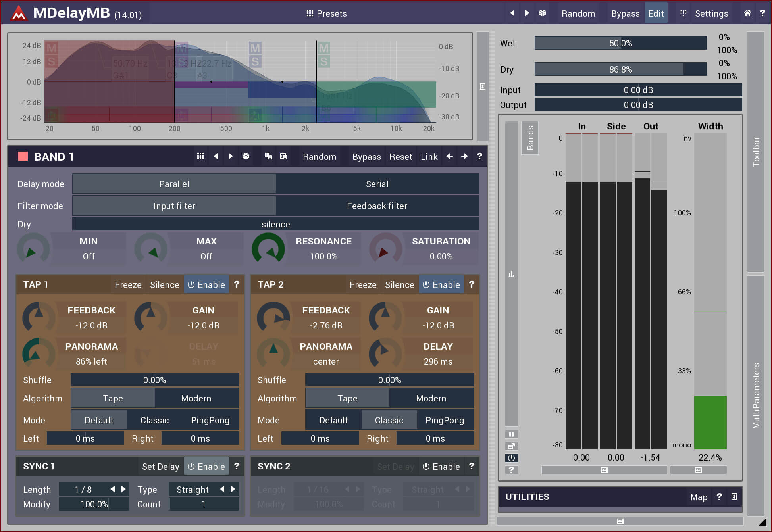Select Modern algorithm for Tap 1

(196, 398)
